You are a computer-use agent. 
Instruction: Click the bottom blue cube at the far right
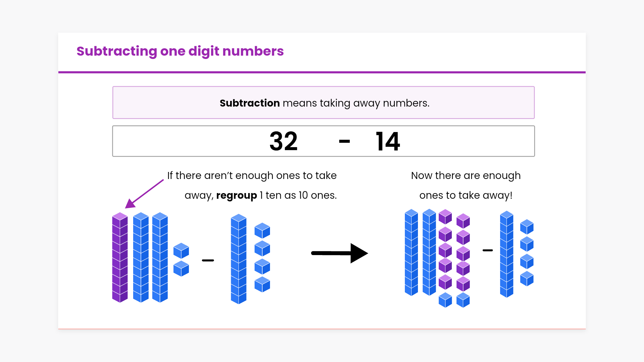pos(527,279)
